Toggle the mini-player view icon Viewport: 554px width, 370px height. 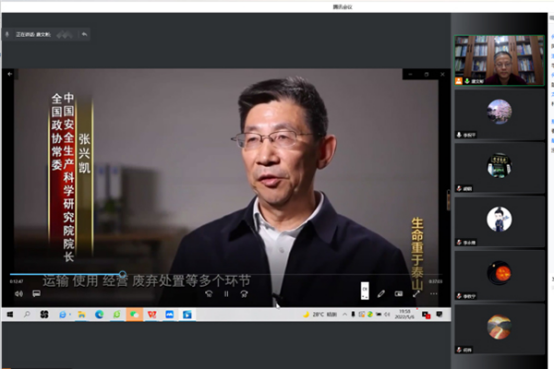tap(399, 294)
